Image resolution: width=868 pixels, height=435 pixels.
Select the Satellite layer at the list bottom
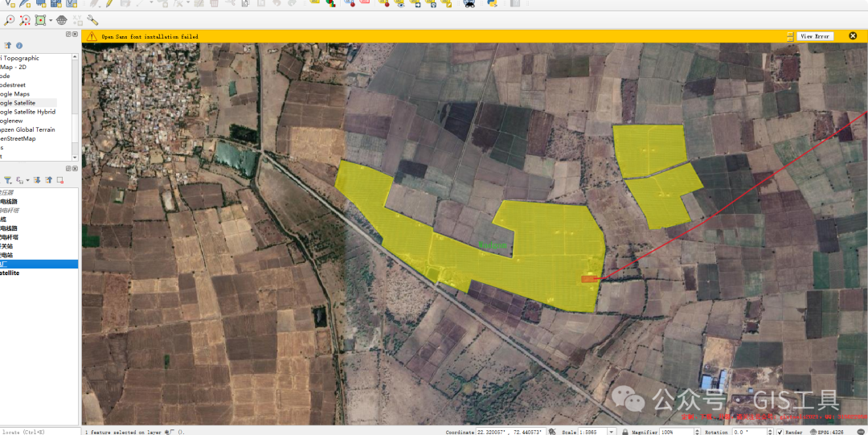(39, 273)
